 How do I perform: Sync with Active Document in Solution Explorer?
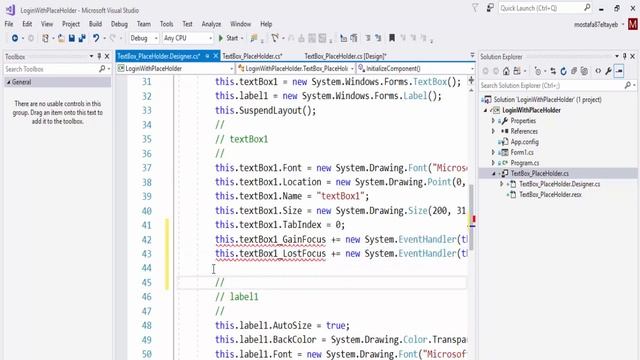tap(553, 71)
